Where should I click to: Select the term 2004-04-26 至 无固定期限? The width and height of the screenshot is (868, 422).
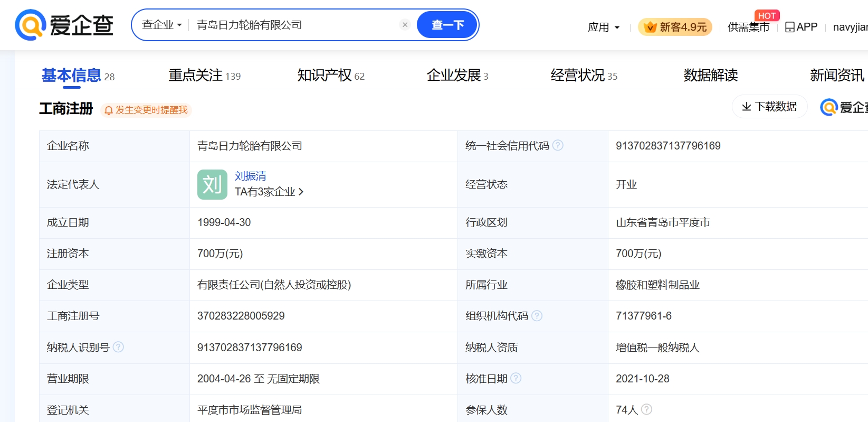tap(259, 379)
